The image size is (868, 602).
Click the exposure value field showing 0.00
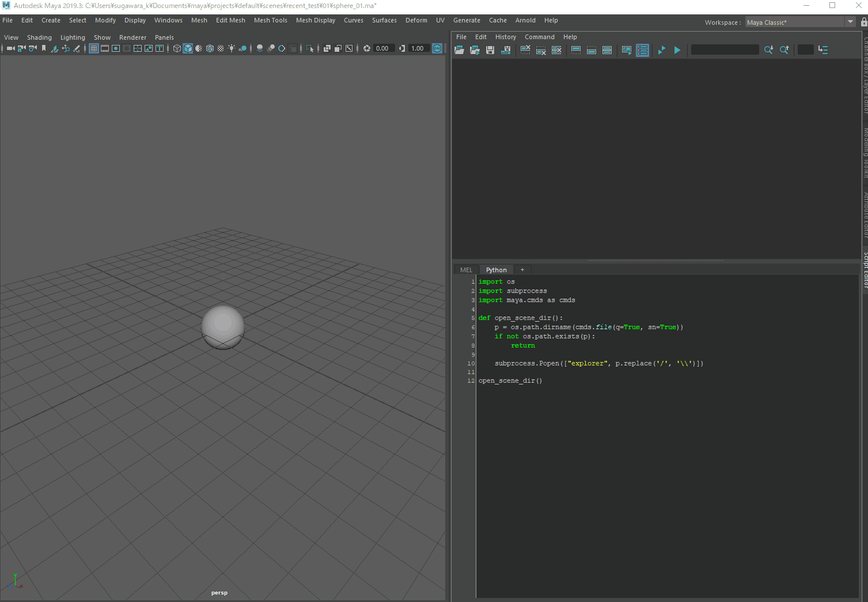click(384, 48)
